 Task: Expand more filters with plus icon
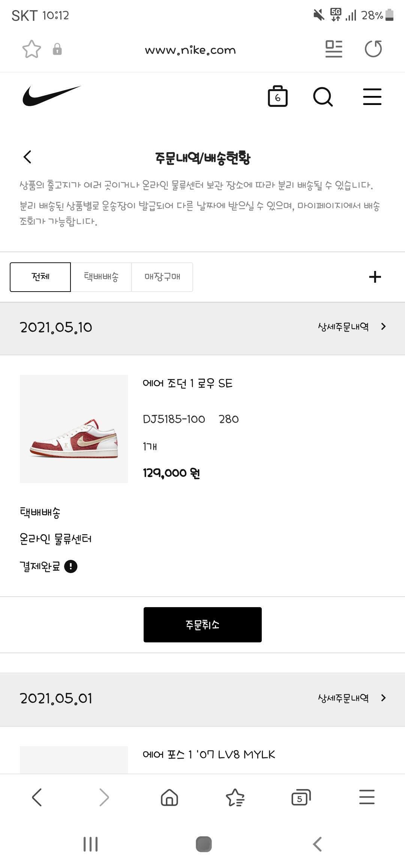point(375,277)
